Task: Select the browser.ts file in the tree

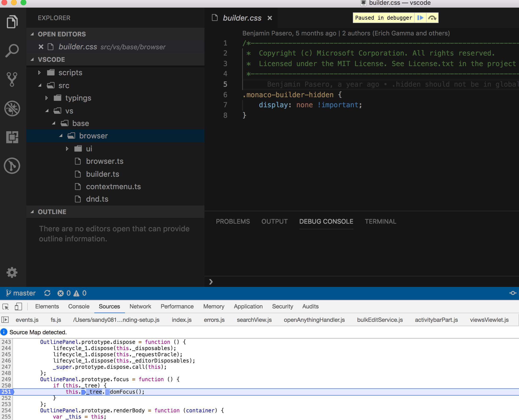Action: (104, 161)
